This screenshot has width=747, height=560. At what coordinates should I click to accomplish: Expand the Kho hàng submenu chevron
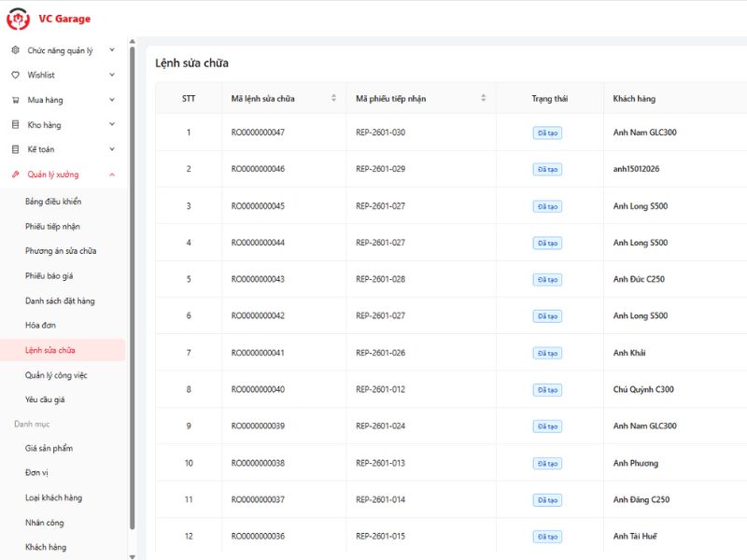click(x=112, y=125)
